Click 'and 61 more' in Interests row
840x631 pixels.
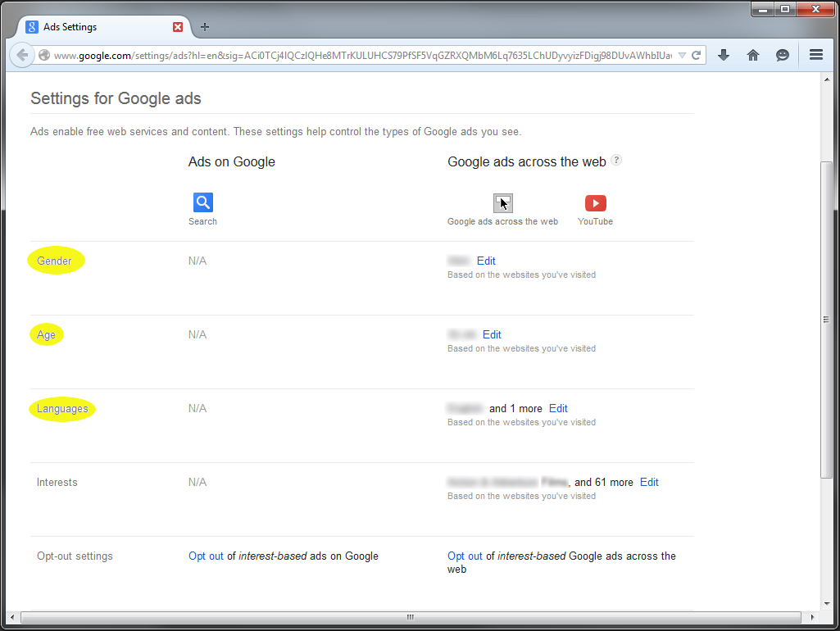point(604,483)
